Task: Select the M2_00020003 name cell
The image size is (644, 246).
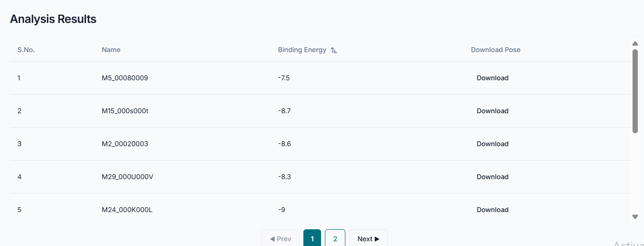Action: (125, 144)
